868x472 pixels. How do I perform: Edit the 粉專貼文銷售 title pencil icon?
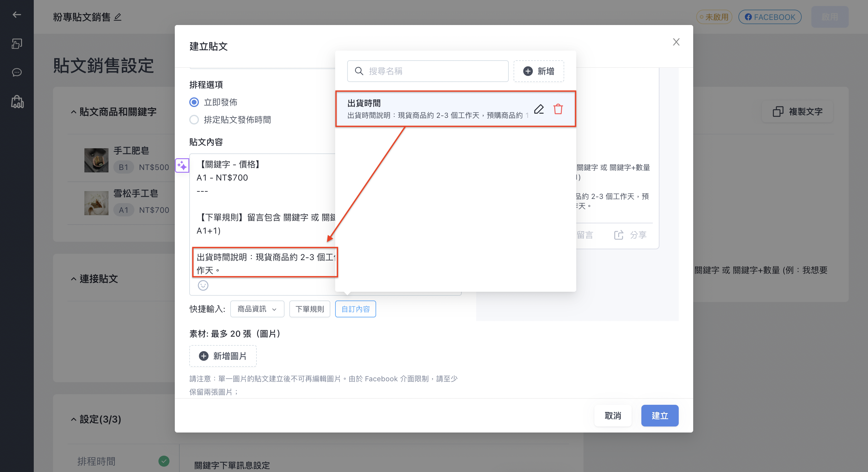coord(118,17)
